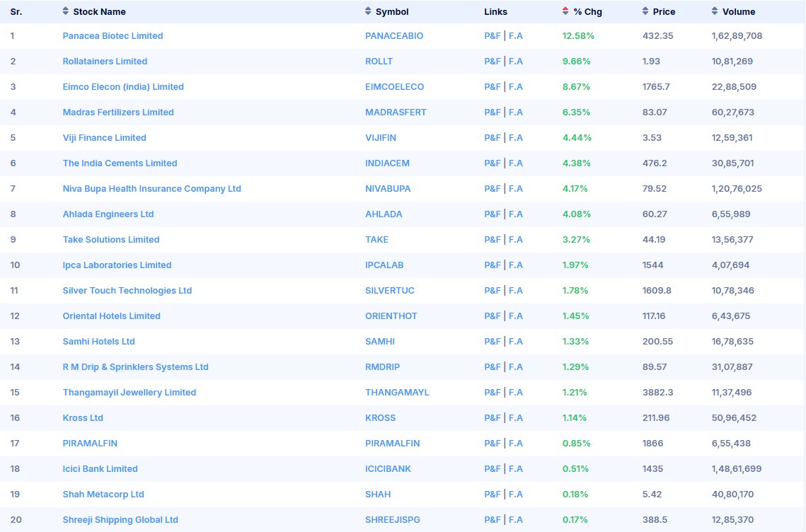Select the volume value 1,48,61,699
This screenshot has height=532, width=806.
tap(737, 469)
